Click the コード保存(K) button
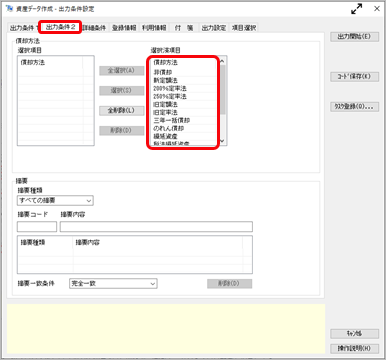This screenshot has height=360, width=386. coord(354,76)
